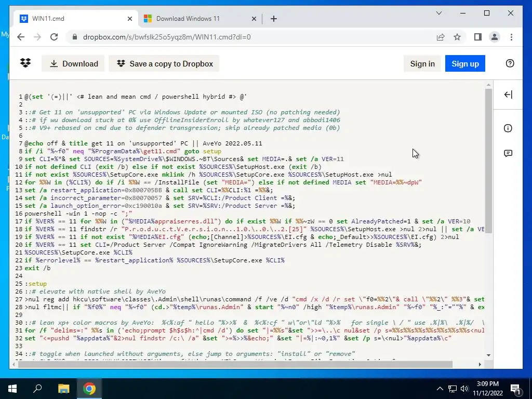Image resolution: width=532 pixels, height=399 pixels.
Task: Click the Dropbox logo icon
Action: [x=25, y=63]
